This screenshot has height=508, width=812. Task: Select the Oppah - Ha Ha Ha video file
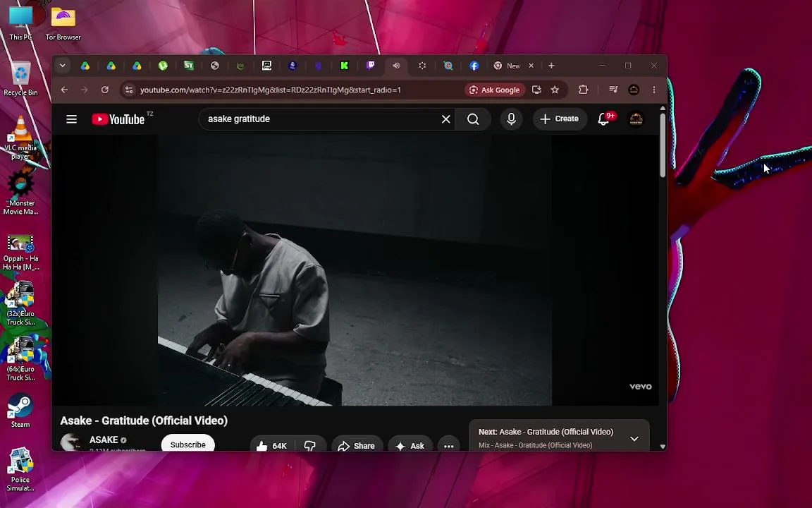(x=20, y=253)
